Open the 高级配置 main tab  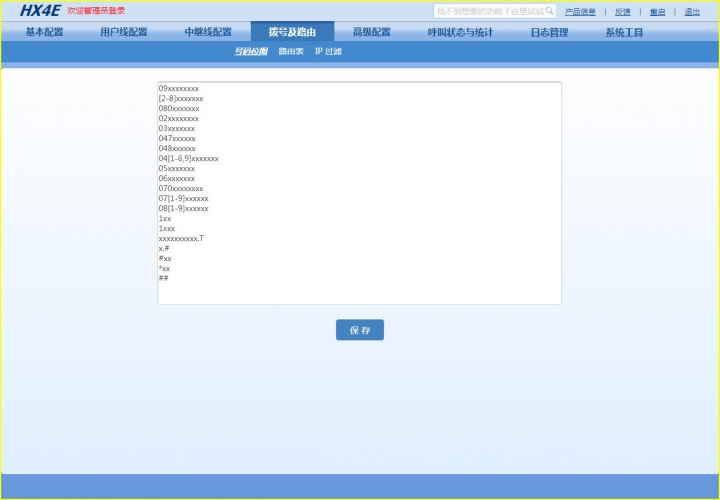371,32
